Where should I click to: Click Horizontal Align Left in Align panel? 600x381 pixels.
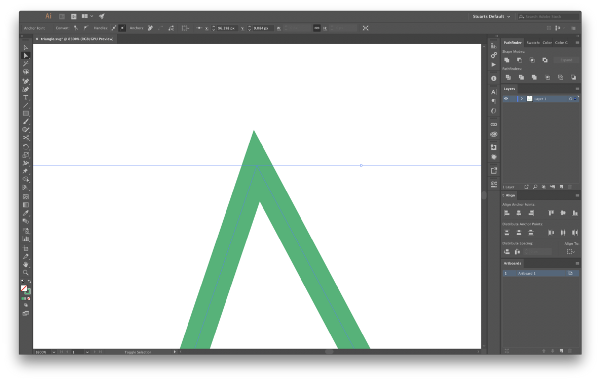[507, 213]
